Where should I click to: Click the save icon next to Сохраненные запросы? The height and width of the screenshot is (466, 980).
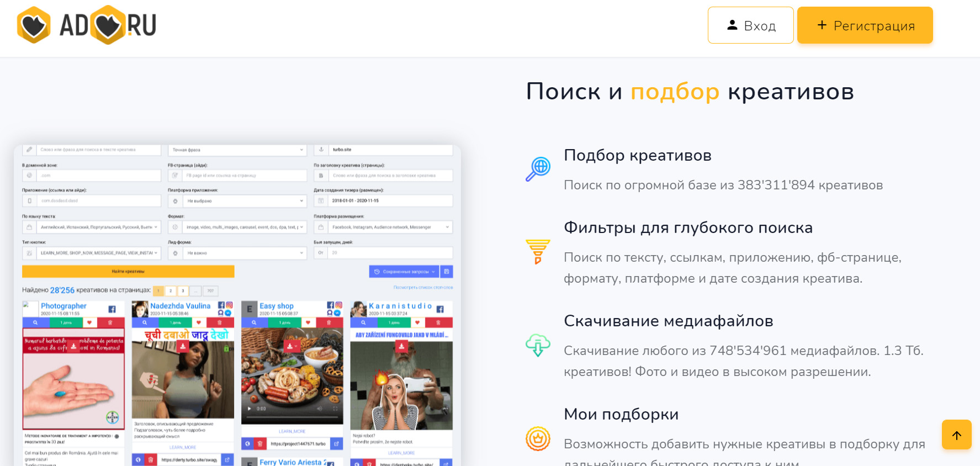(447, 272)
